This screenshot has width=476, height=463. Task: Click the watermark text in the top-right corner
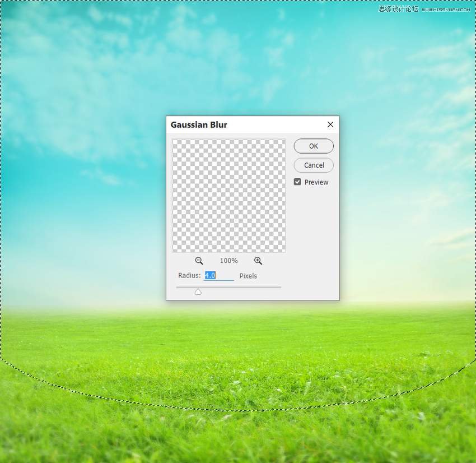426,8
